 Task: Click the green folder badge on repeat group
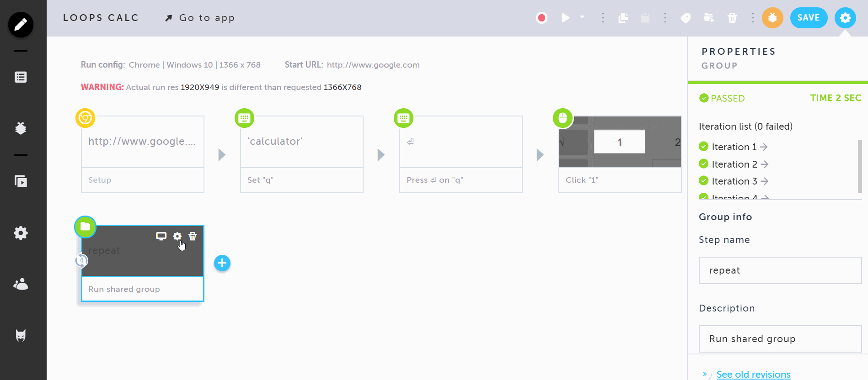click(x=85, y=227)
